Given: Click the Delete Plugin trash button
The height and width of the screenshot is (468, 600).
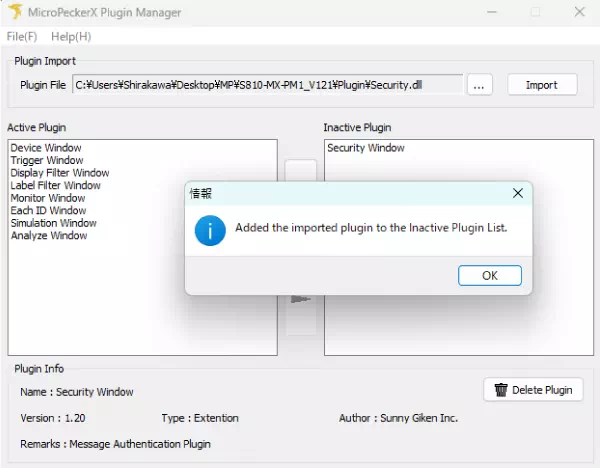Looking at the screenshot, I should pyautogui.click(x=533, y=390).
